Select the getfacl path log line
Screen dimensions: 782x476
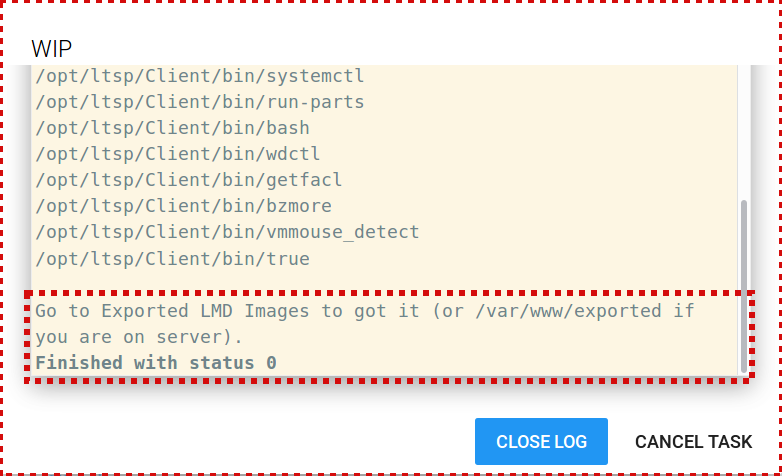pyautogui.click(x=189, y=180)
